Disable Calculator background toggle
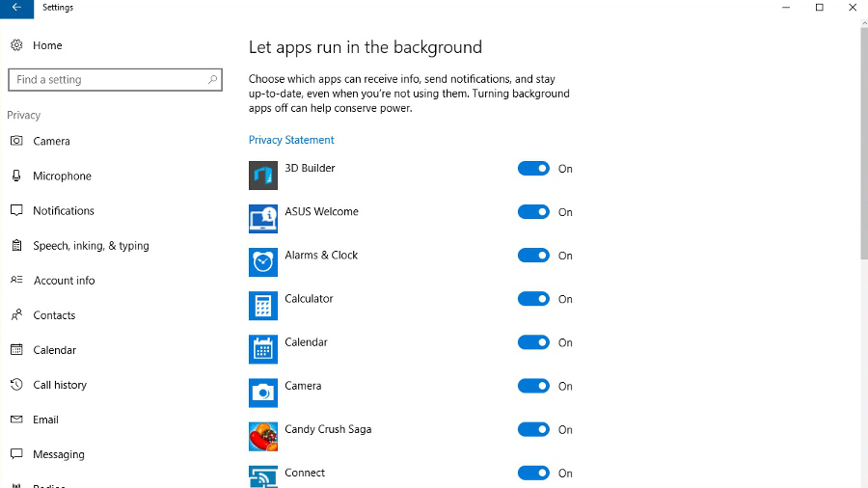Image resolution: width=868 pixels, height=488 pixels. tap(533, 299)
